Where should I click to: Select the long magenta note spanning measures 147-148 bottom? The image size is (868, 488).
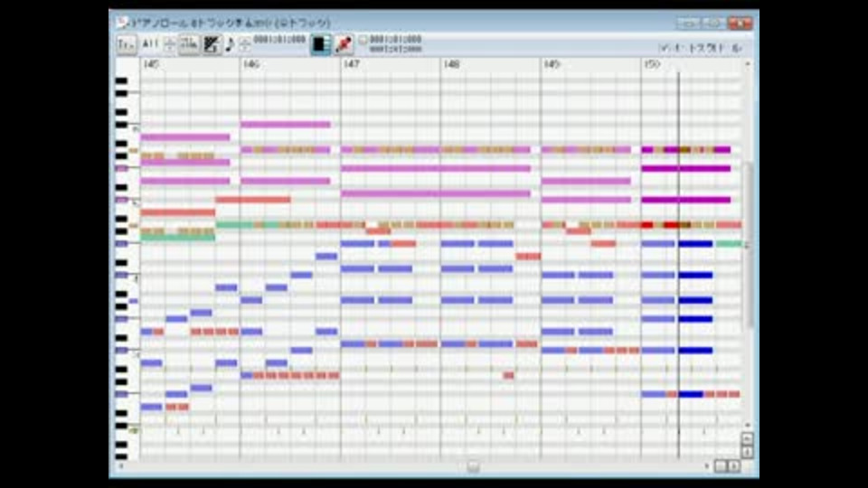tap(436, 193)
